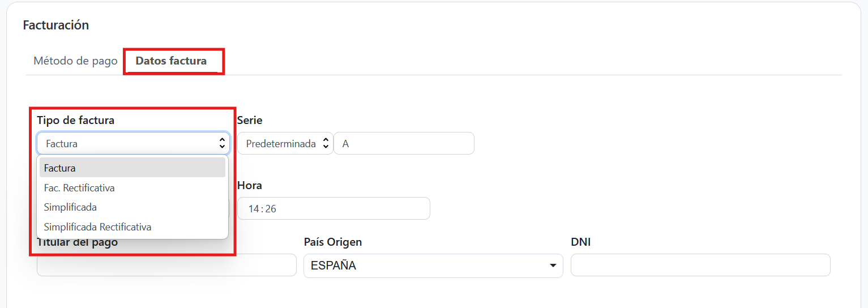Choose the "Simplificada Rectificativa" option
This screenshot has width=868, height=308.
(x=97, y=227)
